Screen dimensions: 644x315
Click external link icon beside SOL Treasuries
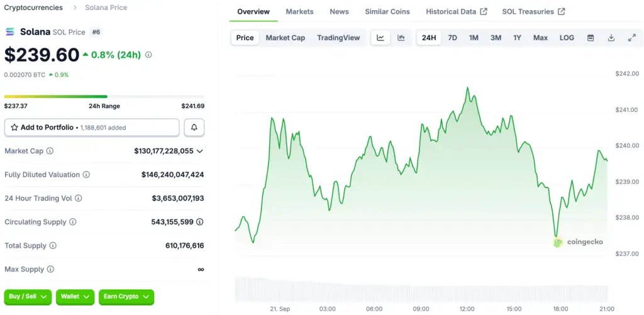point(562,11)
